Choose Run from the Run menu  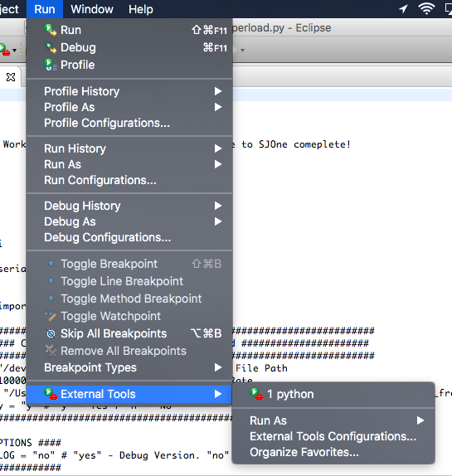(129, 30)
